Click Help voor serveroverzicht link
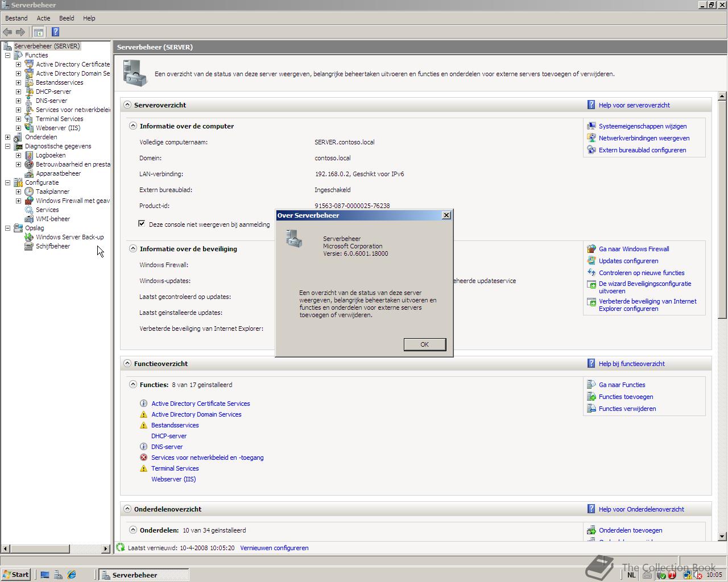Screen dimensions: 728x582 pos(634,105)
